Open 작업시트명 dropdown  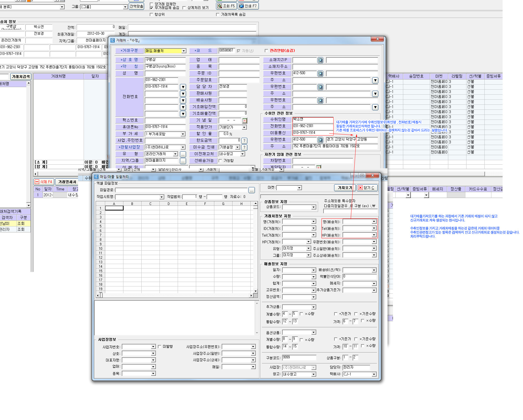point(161,197)
